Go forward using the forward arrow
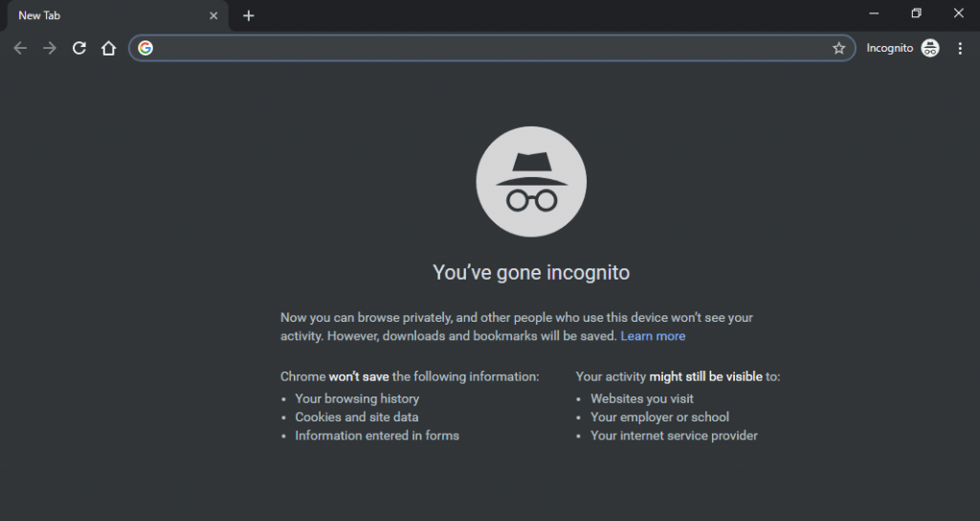Screen dimensions: 980x521 [x=50, y=48]
